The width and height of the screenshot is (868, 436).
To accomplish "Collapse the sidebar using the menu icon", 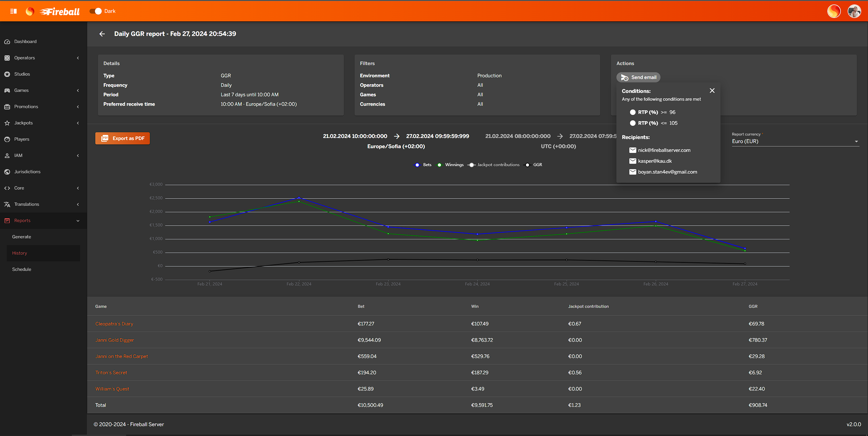I will (14, 11).
